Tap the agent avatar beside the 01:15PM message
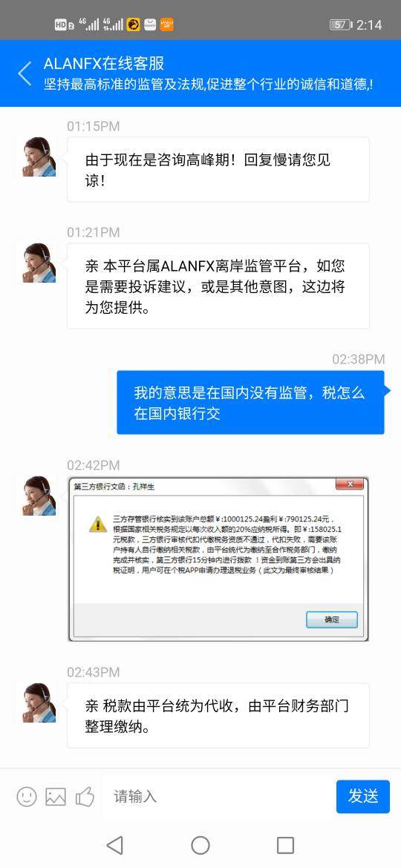This screenshot has width=401, height=868. coord(39,157)
